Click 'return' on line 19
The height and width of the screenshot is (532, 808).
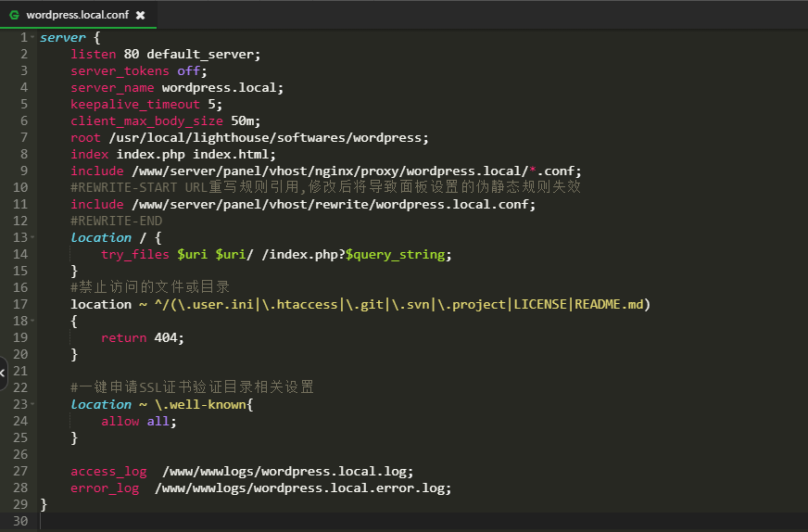(x=123, y=337)
